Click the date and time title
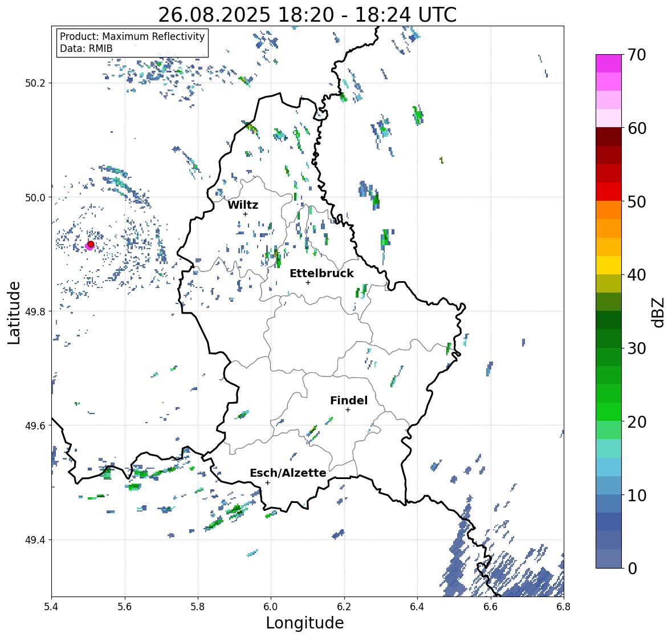The height and width of the screenshot is (637, 672). pyautogui.click(x=307, y=15)
